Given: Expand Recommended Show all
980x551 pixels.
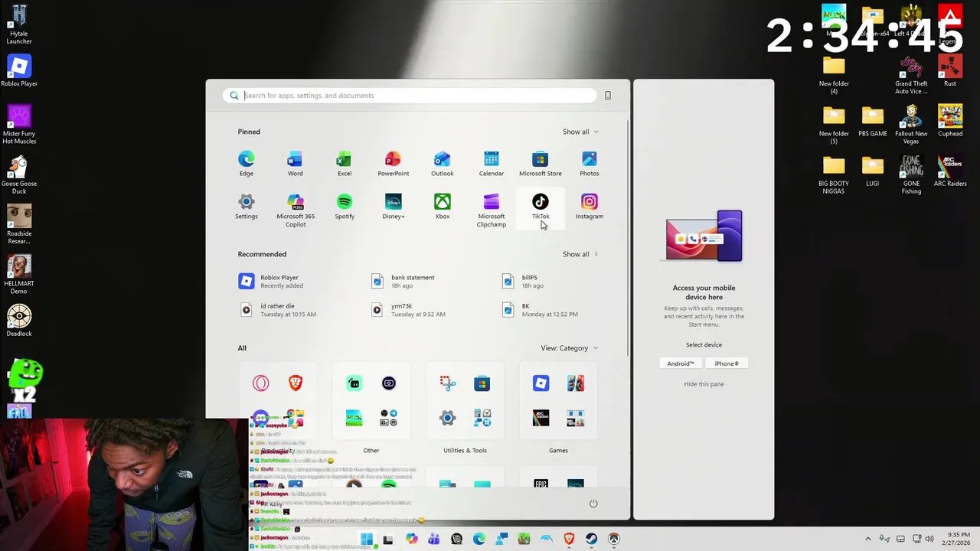Looking at the screenshot, I should [580, 254].
